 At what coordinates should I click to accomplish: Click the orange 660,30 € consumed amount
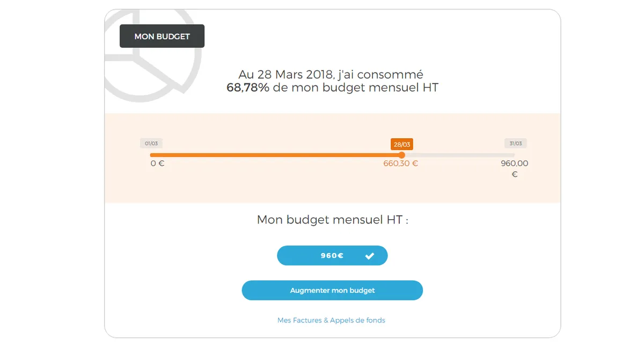point(400,163)
